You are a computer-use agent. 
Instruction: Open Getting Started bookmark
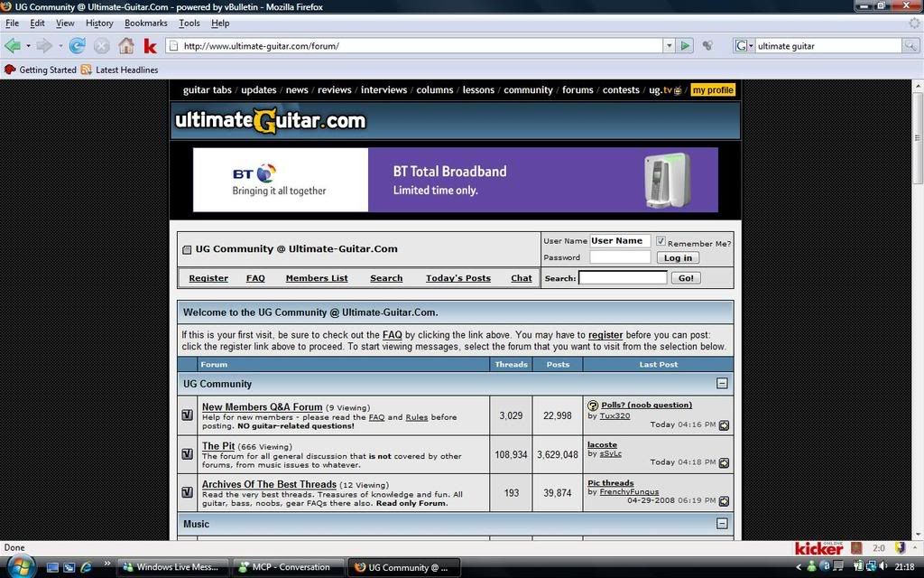[x=40, y=70]
